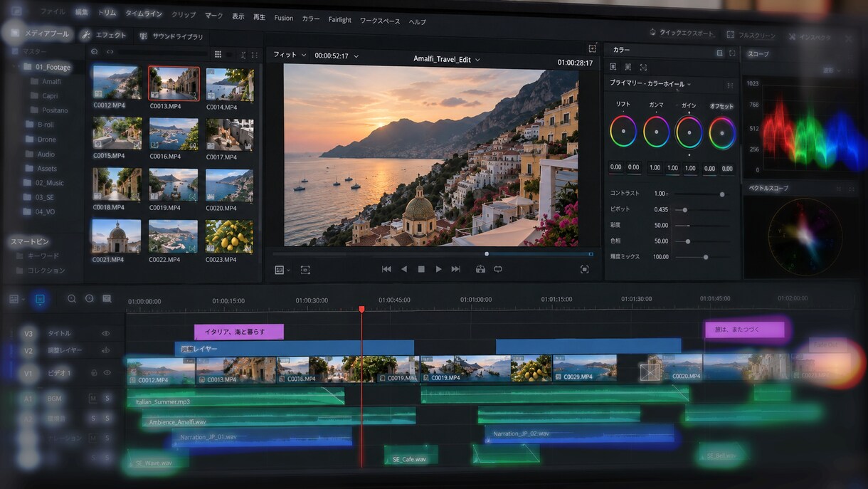Open the Fairlight menu
This screenshot has height=489, width=868.
click(x=340, y=19)
